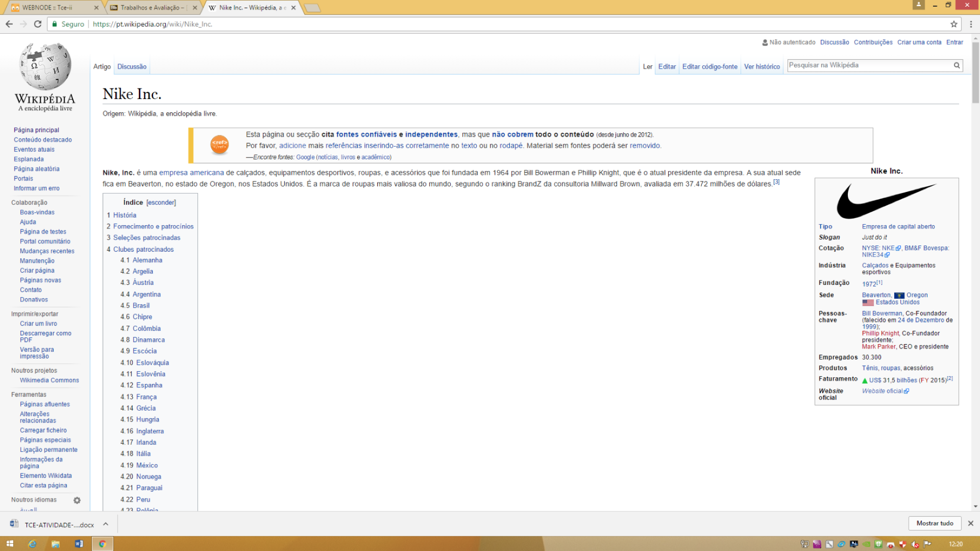980x551 pixels.
Task: Bookmark this page using the star icon
Action: [954, 24]
